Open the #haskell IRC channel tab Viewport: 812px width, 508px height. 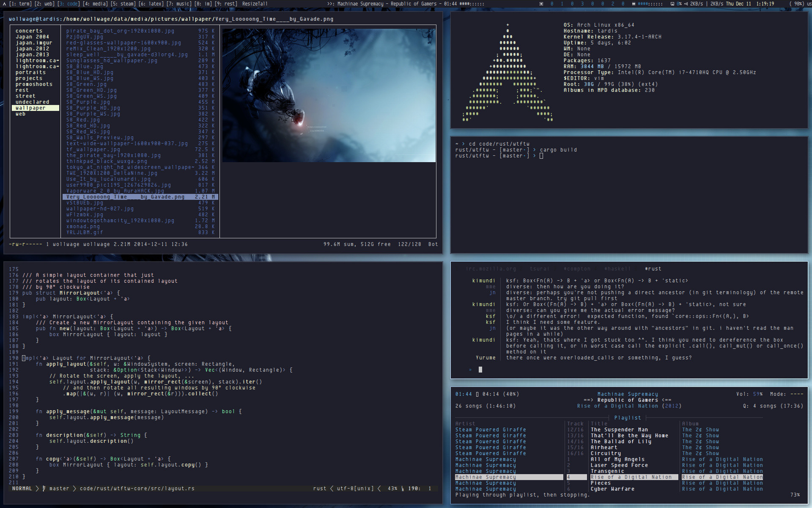click(x=617, y=269)
